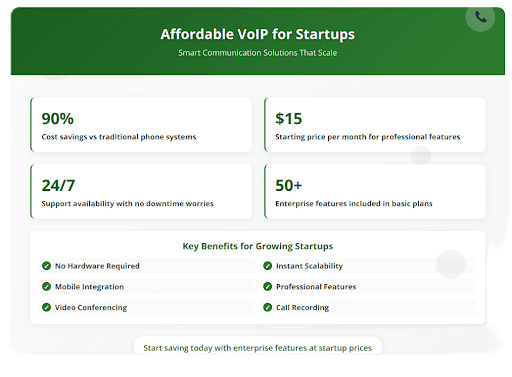
Task: Click the checkmark beside Professional Features
Action: [x=267, y=286]
